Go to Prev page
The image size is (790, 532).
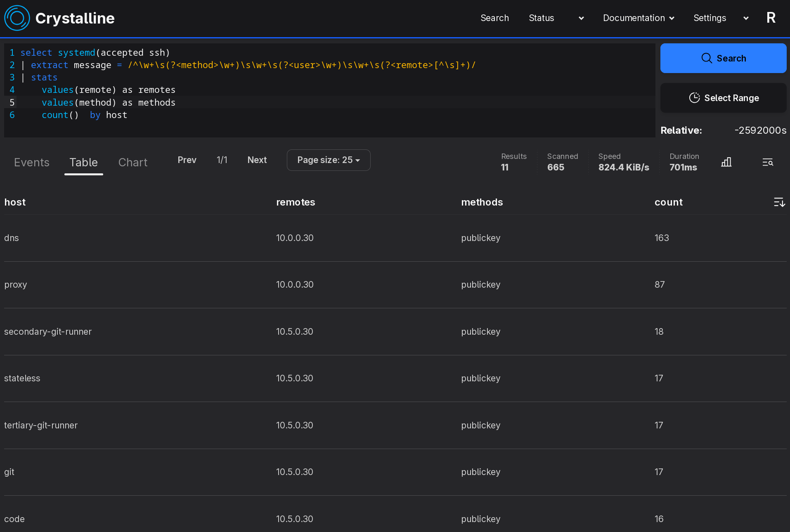pos(187,160)
